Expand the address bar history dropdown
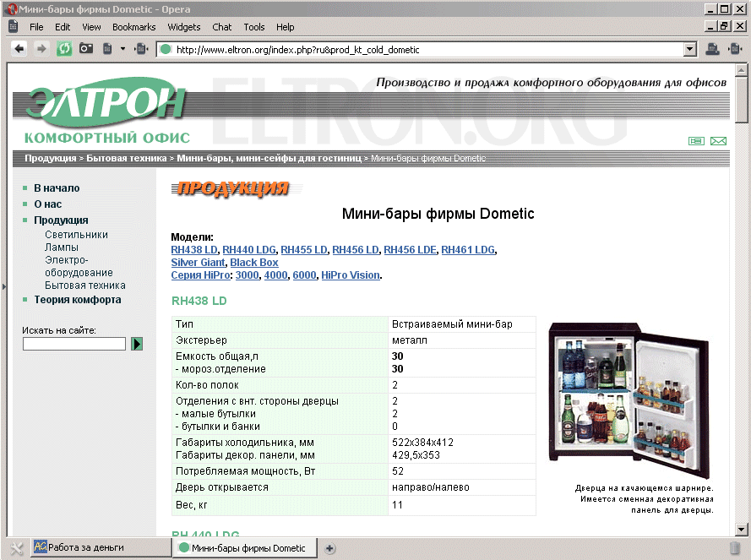This screenshot has width=751, height=560. [689, 49]
